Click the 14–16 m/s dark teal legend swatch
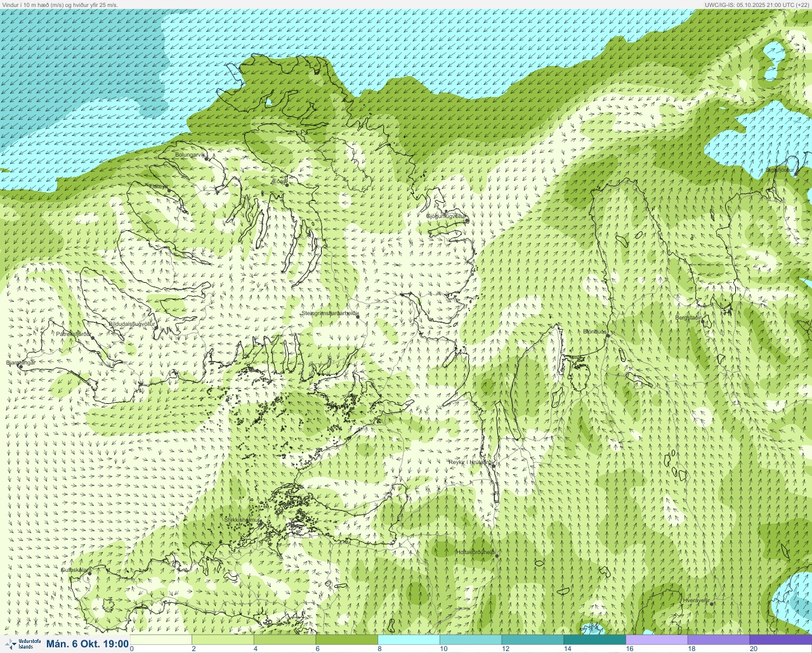Viewport: 812px width, 653px height. [595, 640]
